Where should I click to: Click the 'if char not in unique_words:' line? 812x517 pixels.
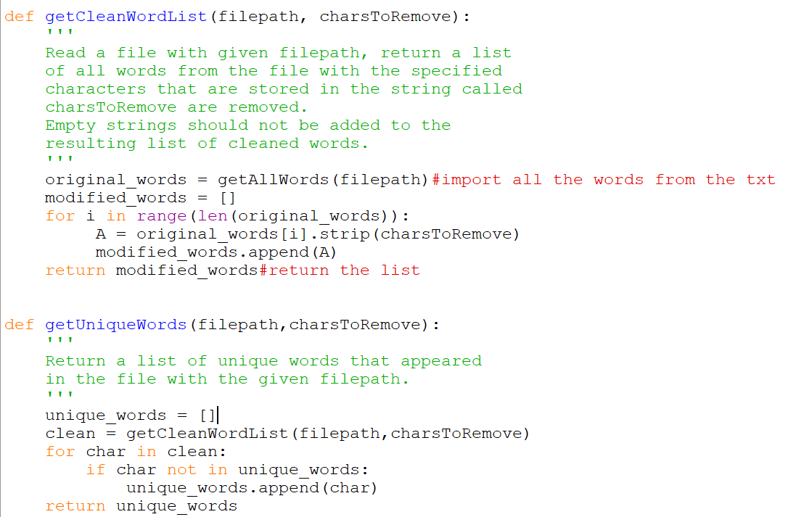coord(227,469)
